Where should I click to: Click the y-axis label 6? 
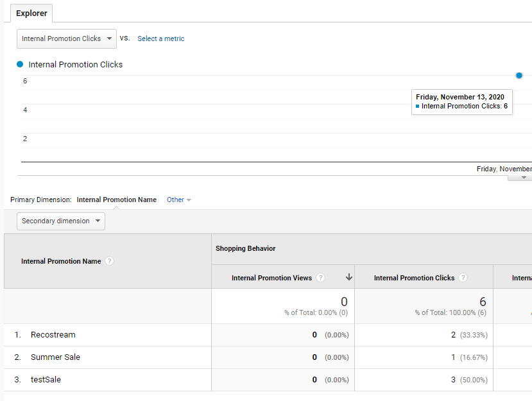click(x=25, y=81)
